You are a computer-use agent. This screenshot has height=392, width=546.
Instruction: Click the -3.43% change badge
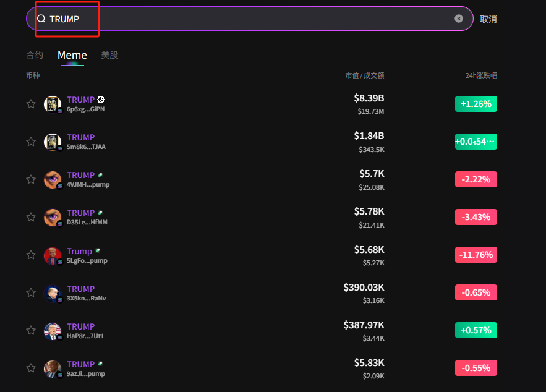476,217
